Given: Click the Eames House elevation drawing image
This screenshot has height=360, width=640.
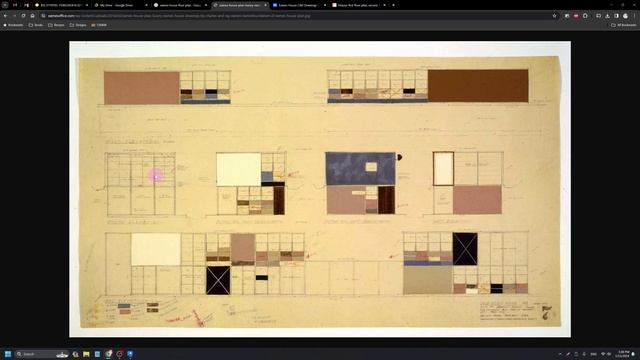Looking at the screenshot, I should [320, 189].
